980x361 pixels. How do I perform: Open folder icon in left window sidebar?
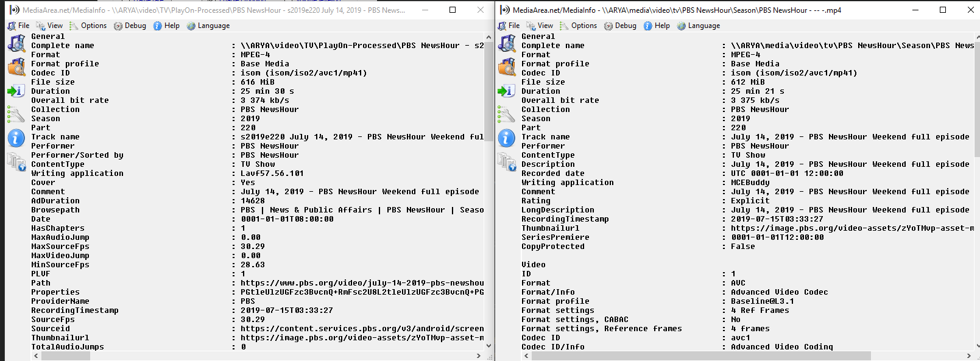coord(16,67)
